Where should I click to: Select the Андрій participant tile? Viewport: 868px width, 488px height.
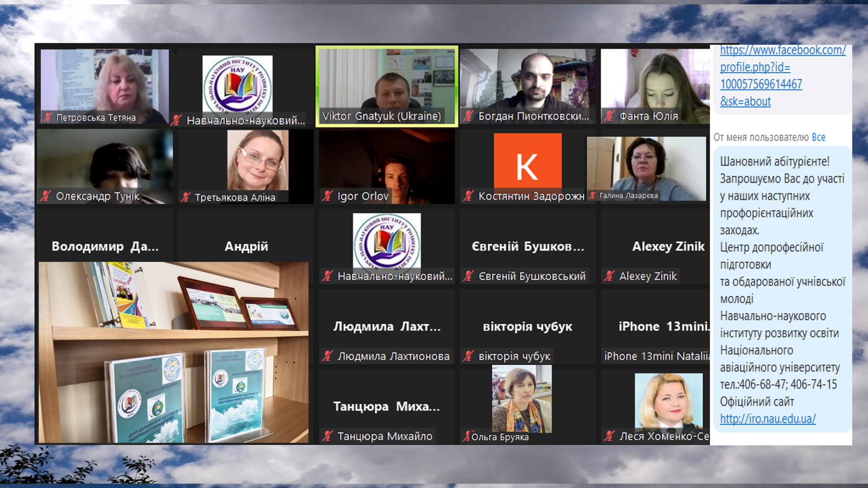pos(246,246)
